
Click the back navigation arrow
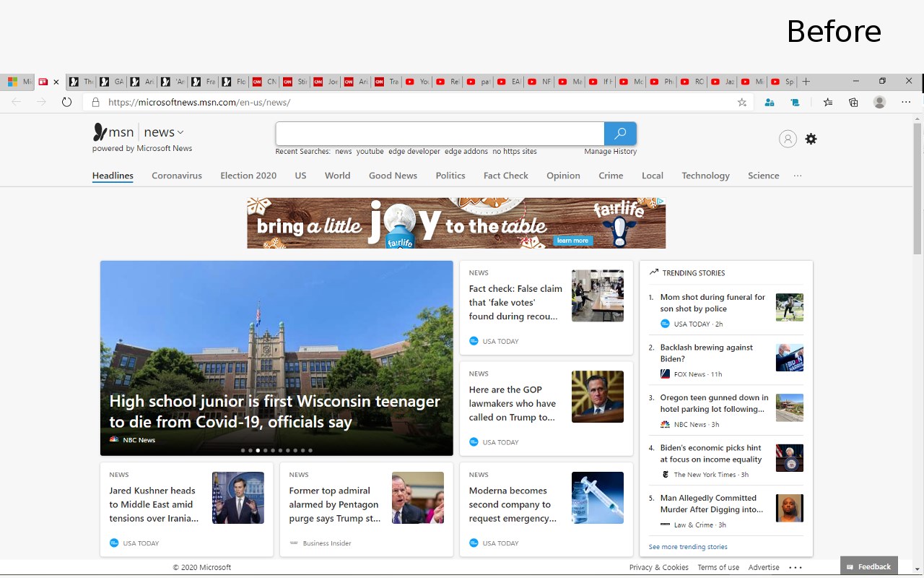coord(16,102)
